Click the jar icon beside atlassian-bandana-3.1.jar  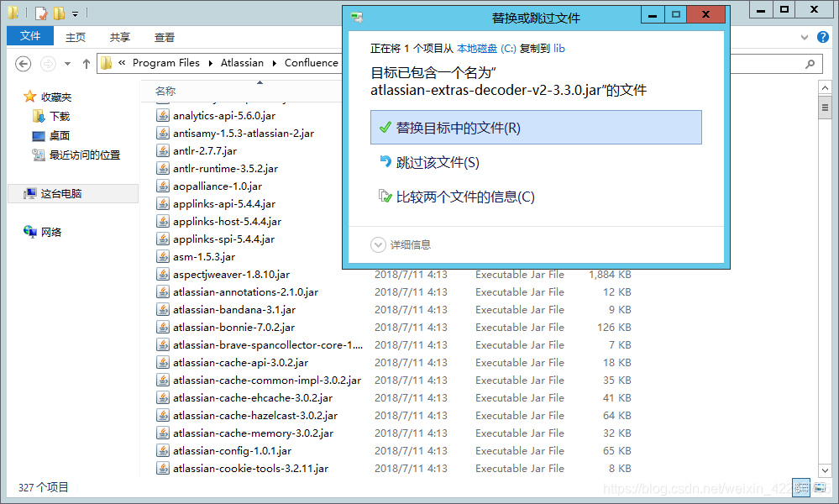(x=163, y=310)
